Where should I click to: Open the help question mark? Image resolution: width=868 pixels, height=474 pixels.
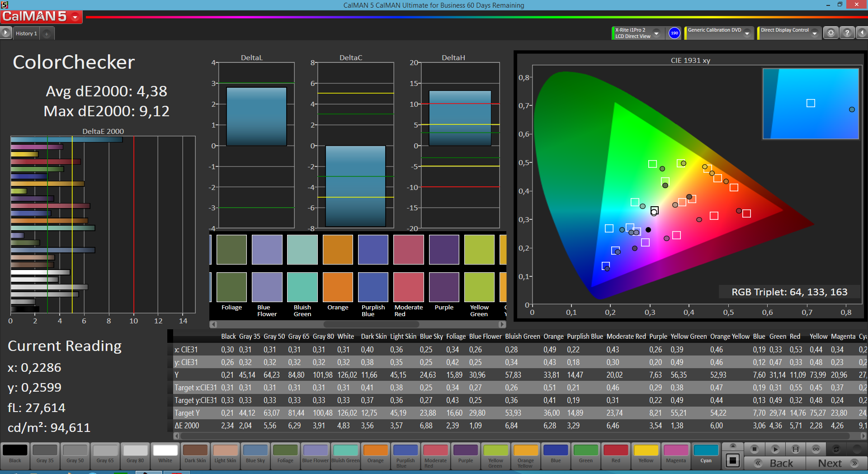(x=847, y=33)
